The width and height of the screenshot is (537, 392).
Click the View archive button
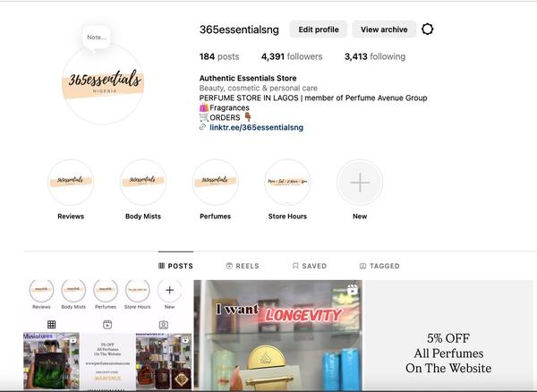click(x=384, y=30)
